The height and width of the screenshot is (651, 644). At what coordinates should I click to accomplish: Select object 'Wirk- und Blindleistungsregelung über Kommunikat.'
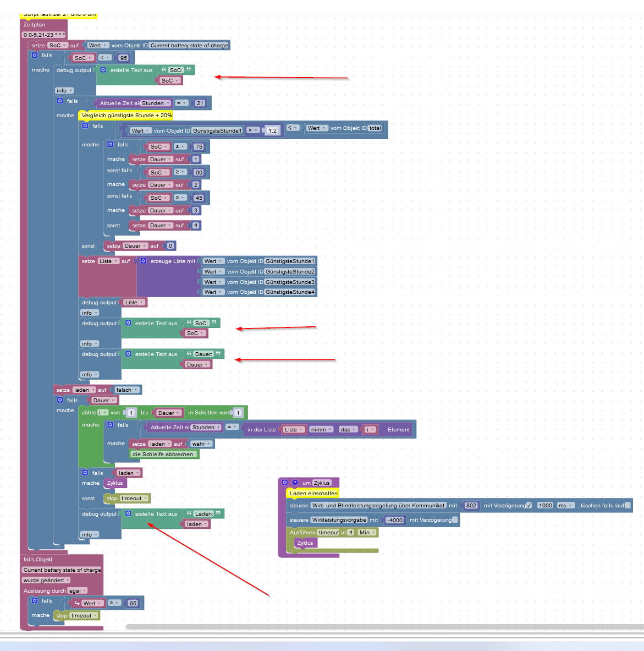point(378,506)
